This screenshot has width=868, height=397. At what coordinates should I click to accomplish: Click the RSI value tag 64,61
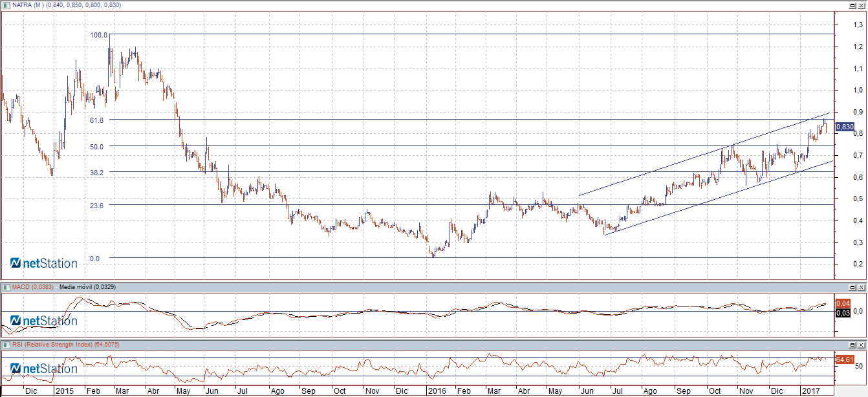click(x=845, y=359)
